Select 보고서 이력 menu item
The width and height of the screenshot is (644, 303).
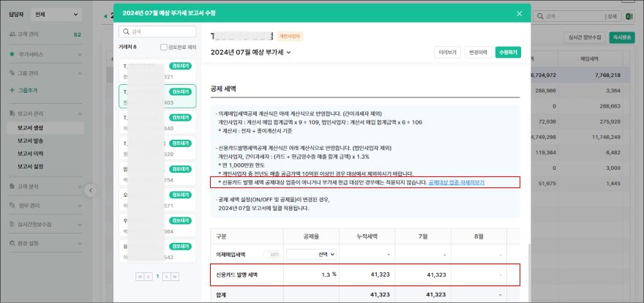click(x=31, y=154)
